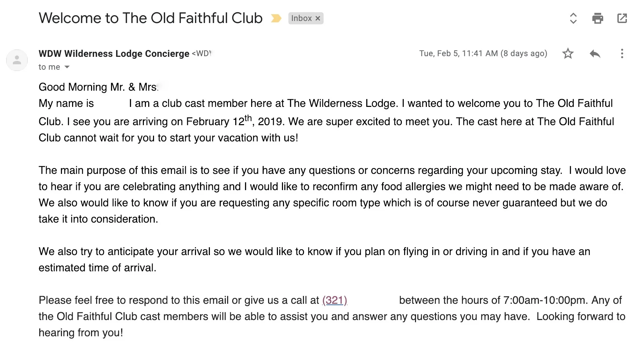Click the "Good Morning Mr. & Mrs" greeting

(98, 87)
